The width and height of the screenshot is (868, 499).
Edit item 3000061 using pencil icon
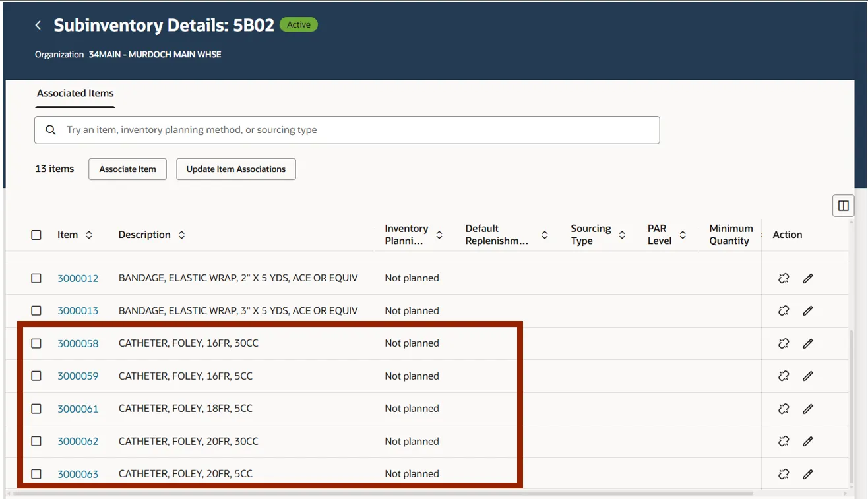(808, 409)
